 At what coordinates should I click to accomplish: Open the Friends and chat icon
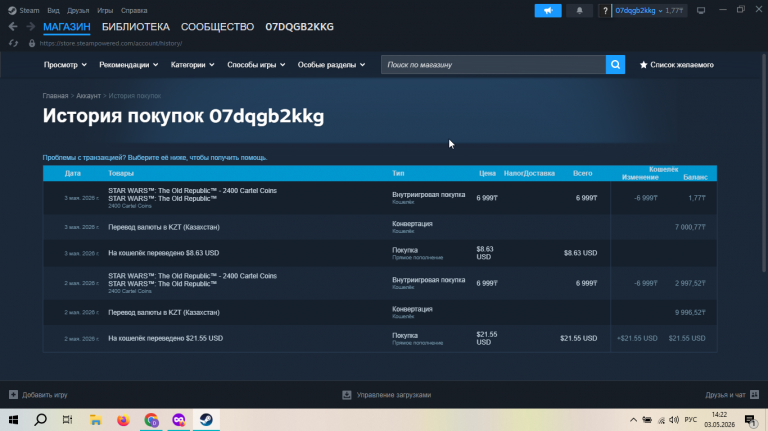(x=754, y=394)
